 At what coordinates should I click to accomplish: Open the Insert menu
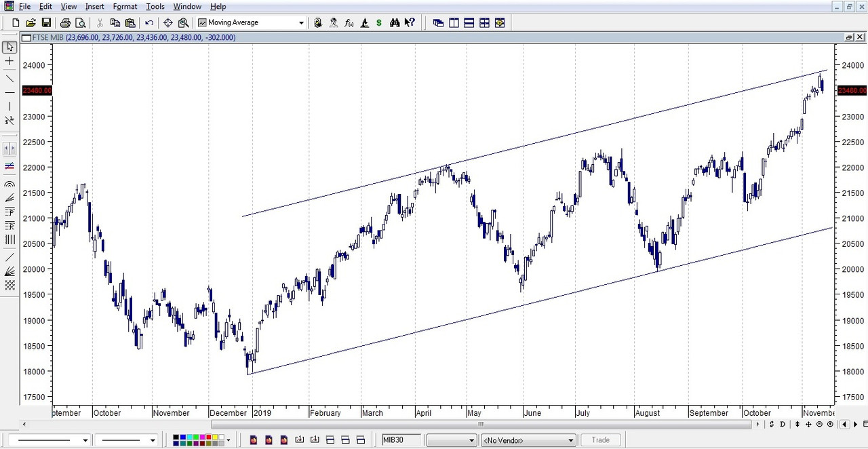(x=95, y=6)
